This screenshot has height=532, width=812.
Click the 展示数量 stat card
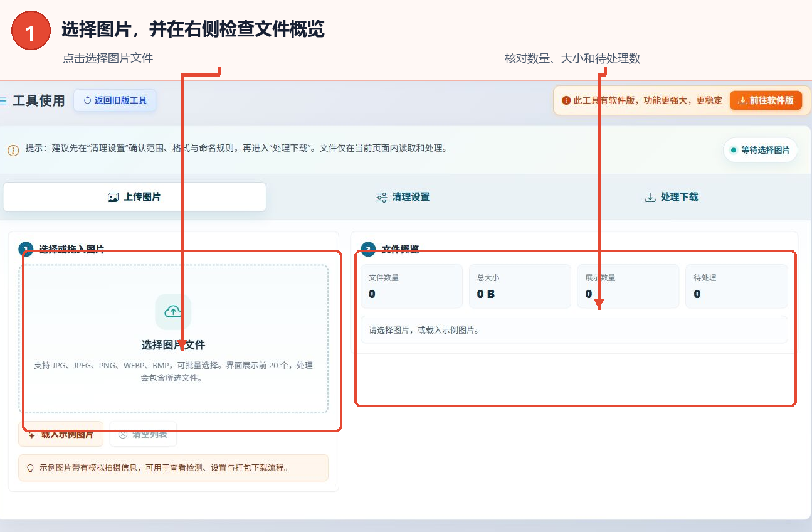(x=628, y=286)
